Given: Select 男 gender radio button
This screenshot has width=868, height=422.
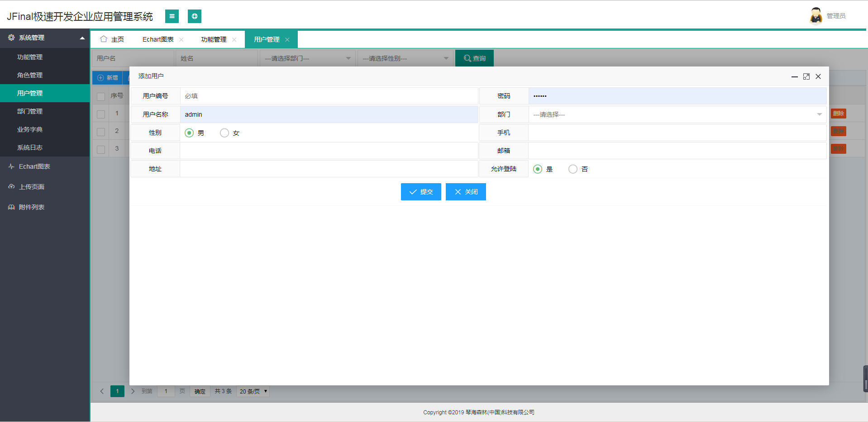Looking at the screenshot, I should point(189,133).
